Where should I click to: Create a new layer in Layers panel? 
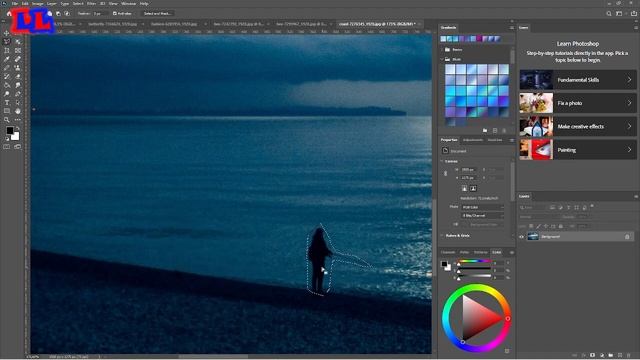coord(620,355)
